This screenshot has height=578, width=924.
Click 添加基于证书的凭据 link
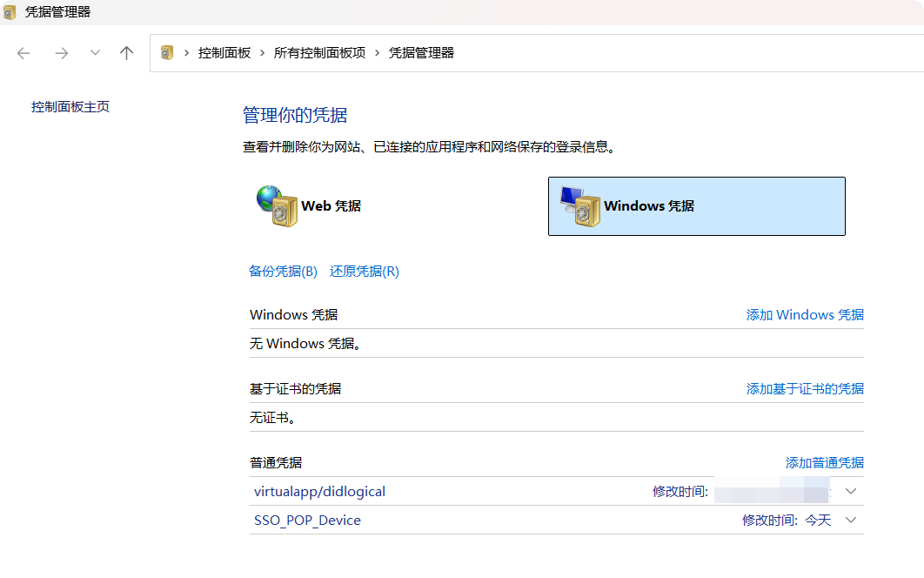(x=805, y=389)
